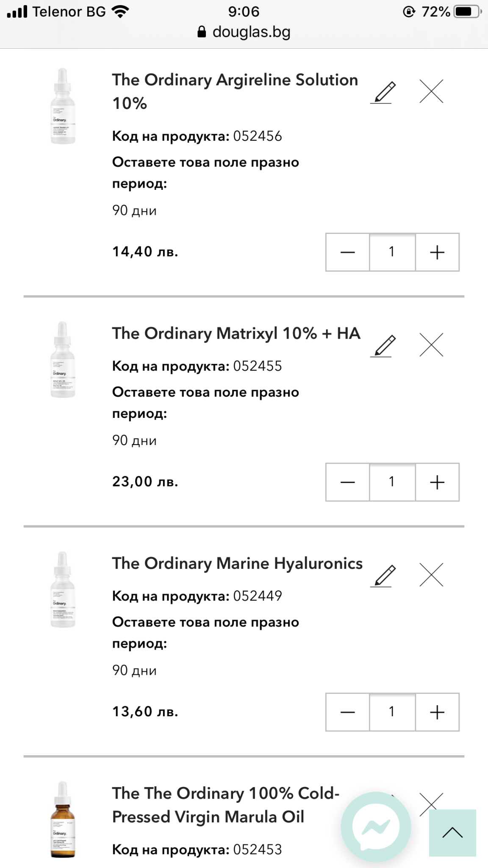This screenshot has height=868, width=488.
Task: Decrease Matrixyl 10% + HA quantity
Action: [347, 482]
